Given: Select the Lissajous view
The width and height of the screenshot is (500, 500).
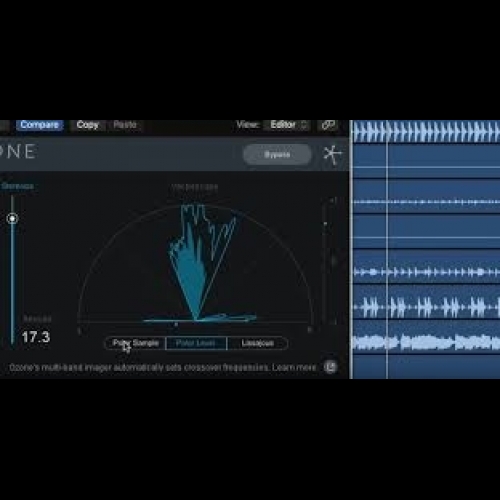Looking at the screenshot, I should point(258,343).
